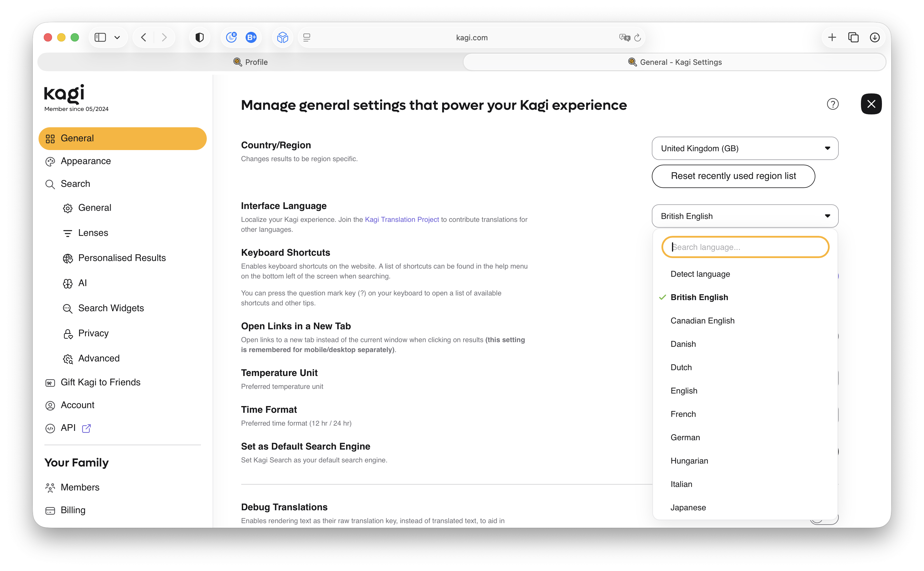Expand the sidebar options chevron
Image resolution: width=924 pixels, height=571 pixels.
(x=117, y=37)
